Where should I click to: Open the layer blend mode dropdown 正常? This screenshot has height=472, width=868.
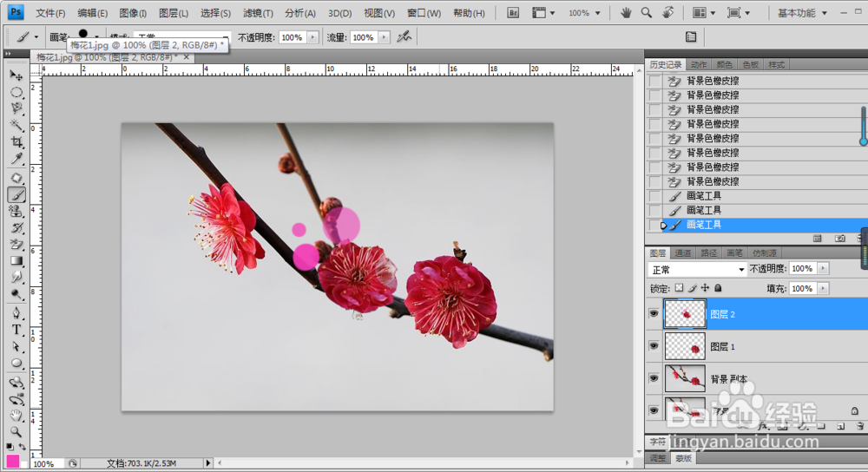tap(698, 270)
